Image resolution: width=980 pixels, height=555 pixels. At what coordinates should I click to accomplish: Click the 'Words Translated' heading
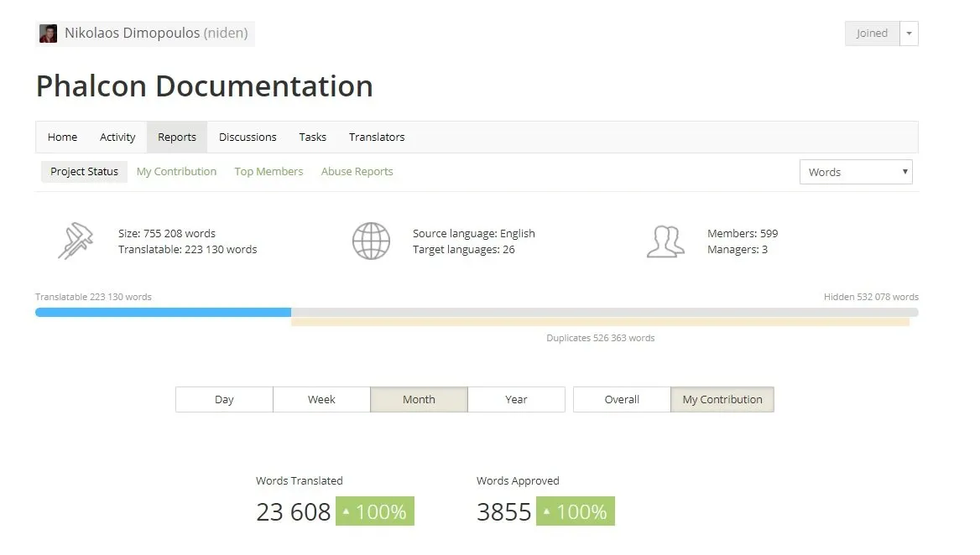(x=300, y=480)
